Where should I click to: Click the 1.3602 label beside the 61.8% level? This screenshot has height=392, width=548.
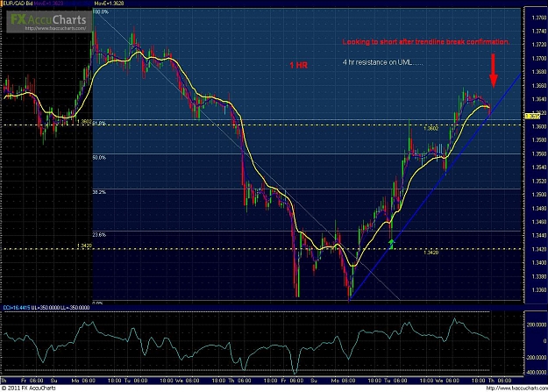(x=84, y=121)
